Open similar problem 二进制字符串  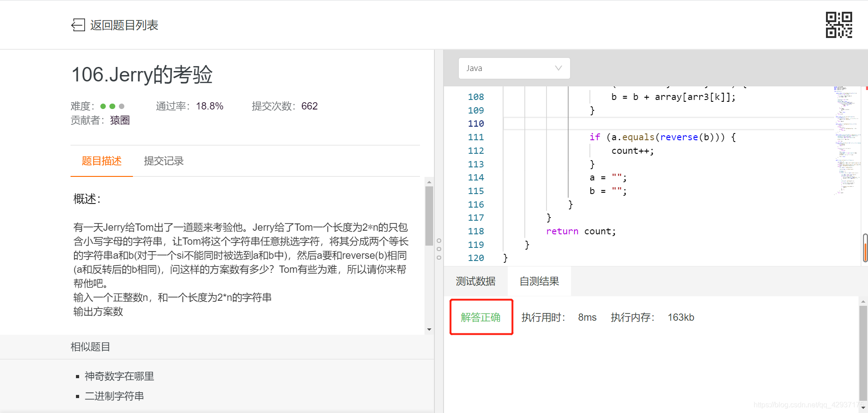click(x=114, y=396)
